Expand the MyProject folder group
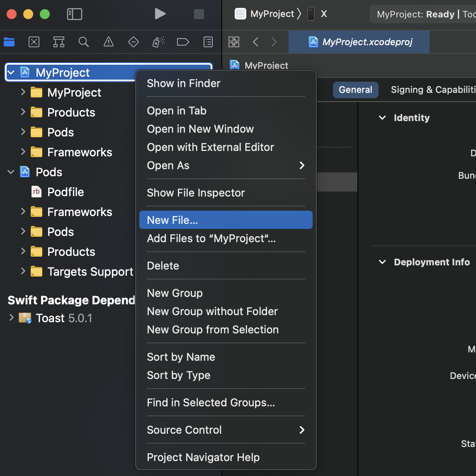 pos(23,92)
